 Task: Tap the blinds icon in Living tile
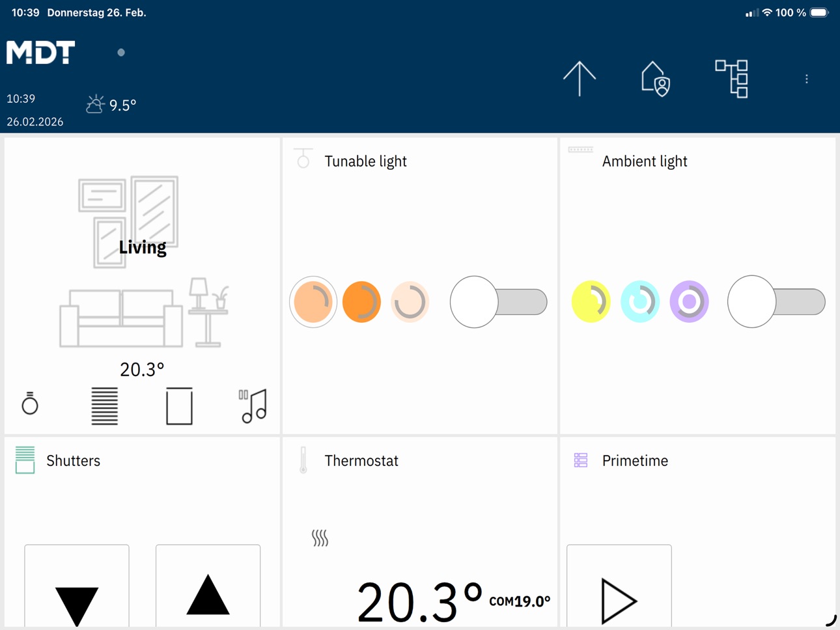point(104,406)
